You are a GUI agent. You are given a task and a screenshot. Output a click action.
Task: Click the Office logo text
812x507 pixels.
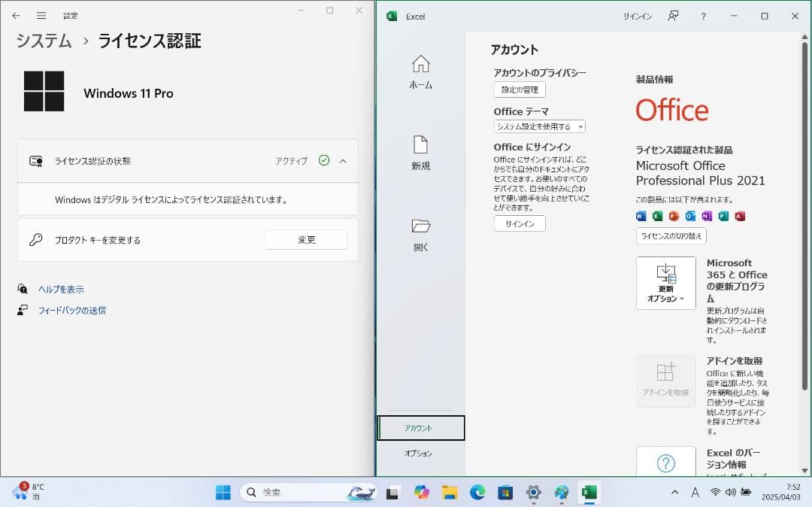(x=671, y=111)
